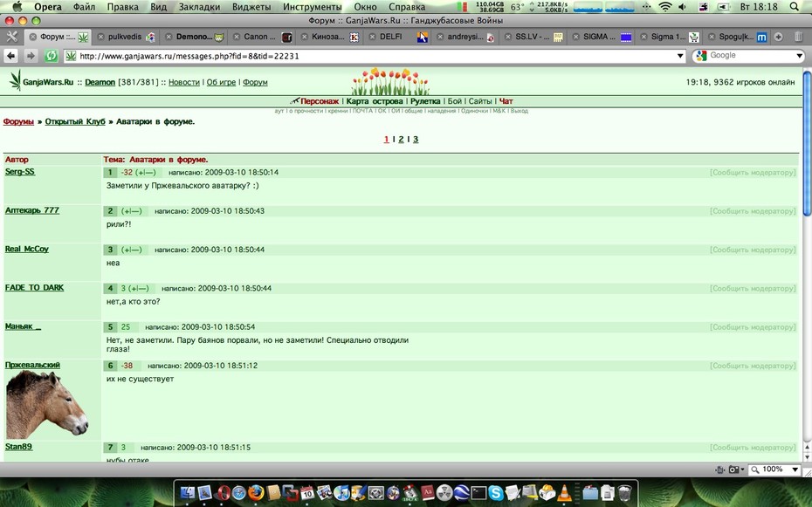Open the Файл menu
This screenshot has width=812, height=507.
pos(84,7)
